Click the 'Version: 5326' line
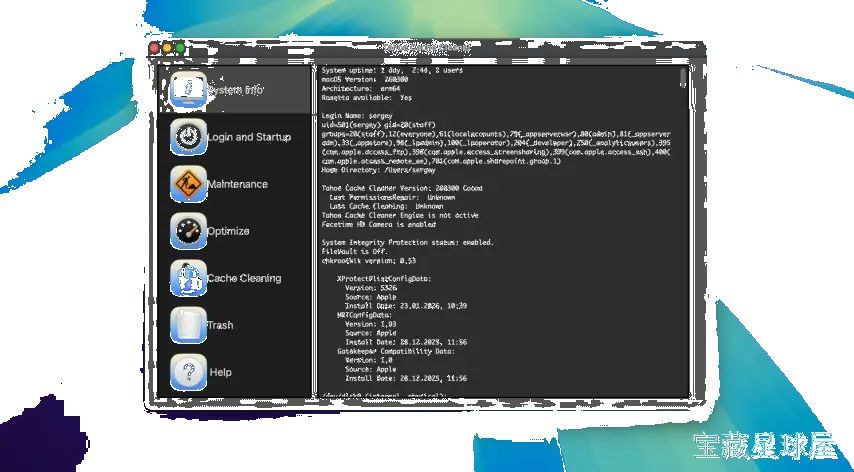854x472 pixels. (x=371, y=287)
